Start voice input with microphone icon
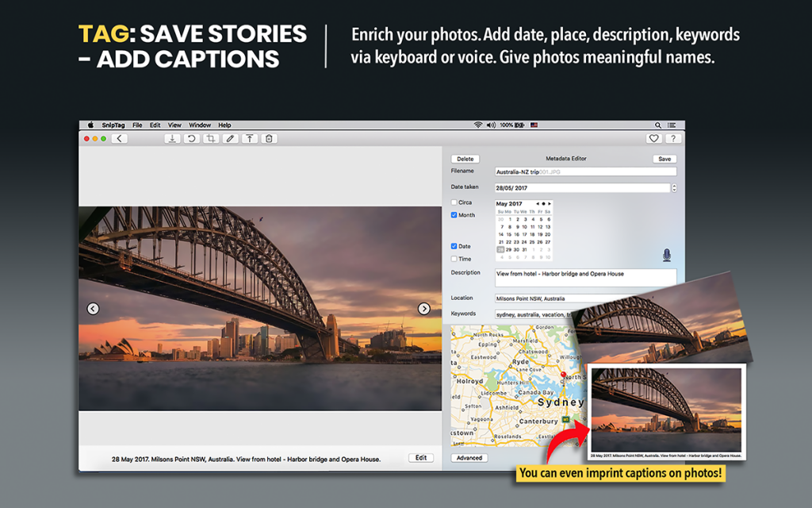Viewport: 812px width, 508px height. (666, 255)
